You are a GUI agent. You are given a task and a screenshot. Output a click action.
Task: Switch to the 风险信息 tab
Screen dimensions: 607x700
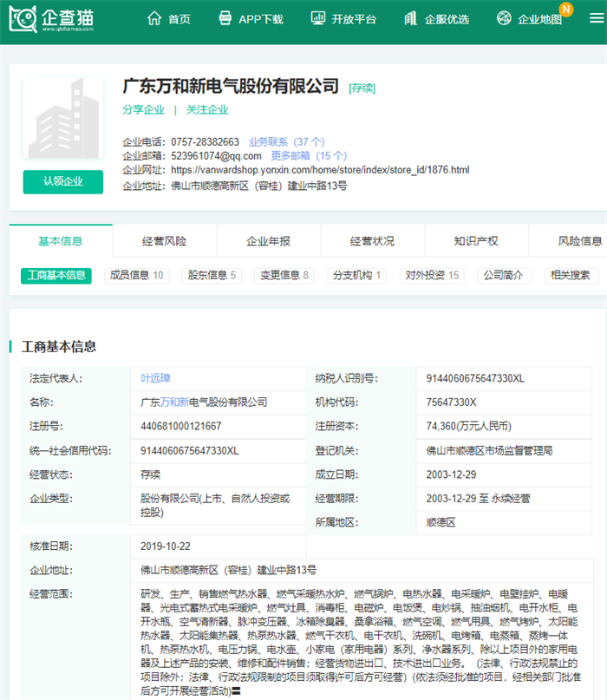[x=568, y=241]
